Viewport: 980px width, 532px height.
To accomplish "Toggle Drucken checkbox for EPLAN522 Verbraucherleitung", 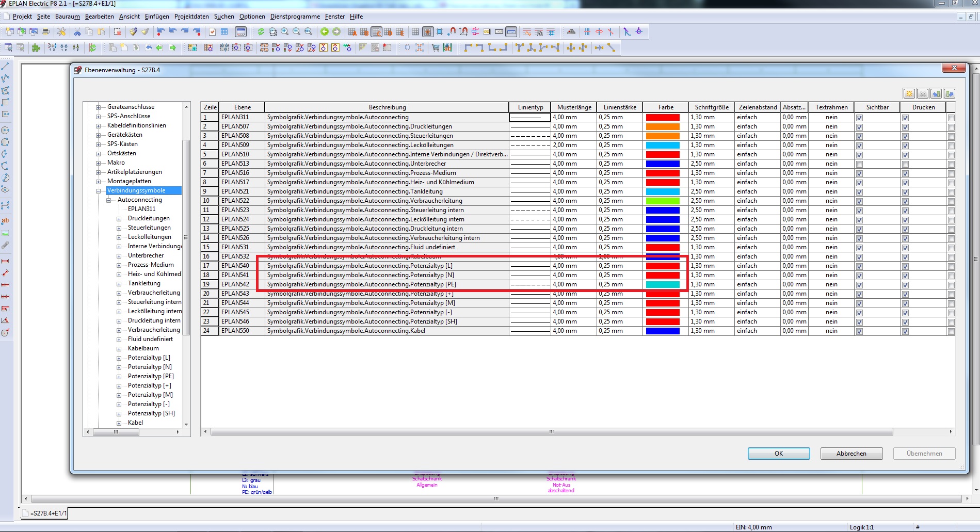I will click(905, 201).
